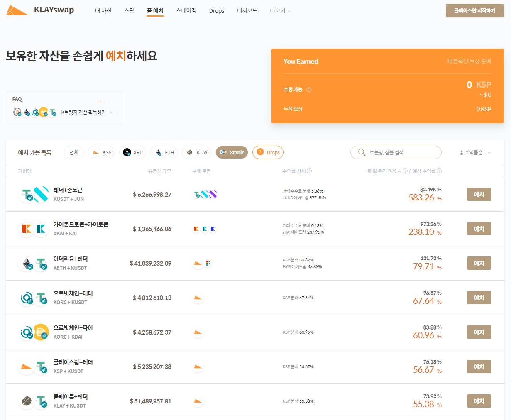Click the Tether icon in the 테더+준토큰 pair
The width and height of the screenshot is (511, 420).
click(27, 194)
